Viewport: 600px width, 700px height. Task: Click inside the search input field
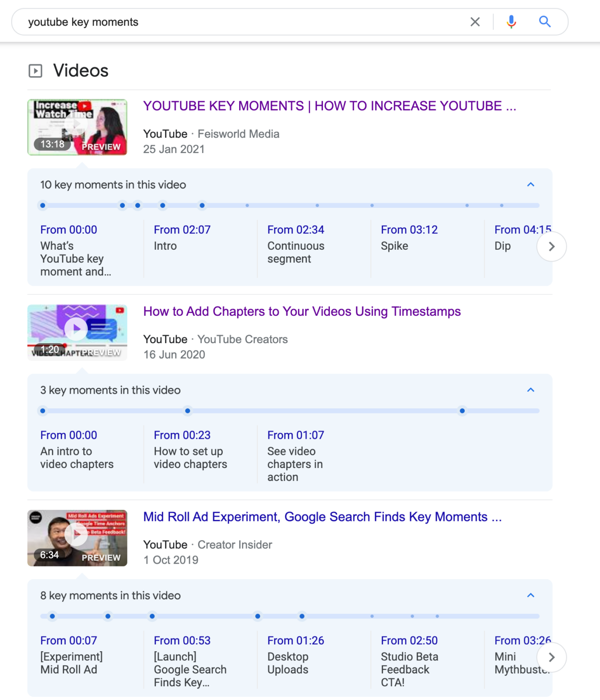click(182, 21)
